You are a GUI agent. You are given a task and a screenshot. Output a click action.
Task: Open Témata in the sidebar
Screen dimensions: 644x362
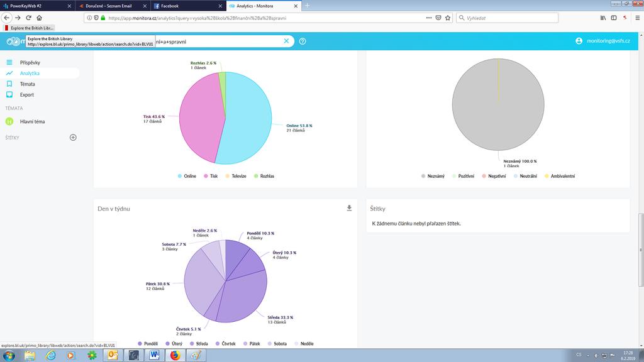point(27,84)
